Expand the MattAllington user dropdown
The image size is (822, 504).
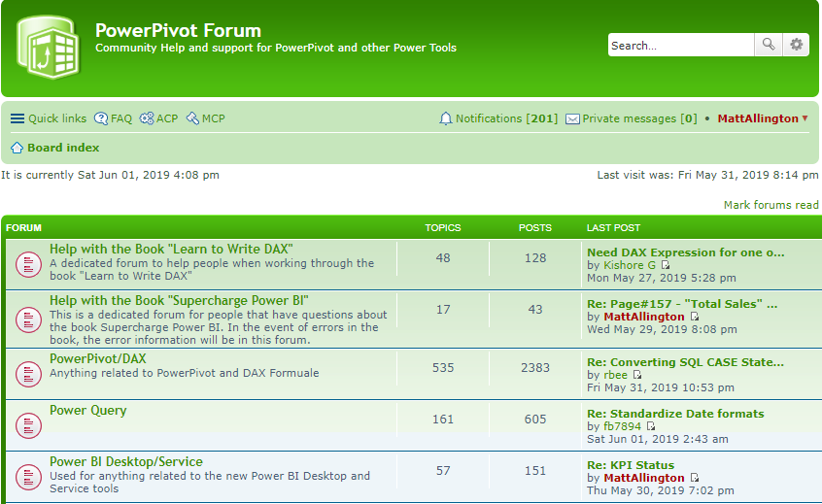click(763, 118)
